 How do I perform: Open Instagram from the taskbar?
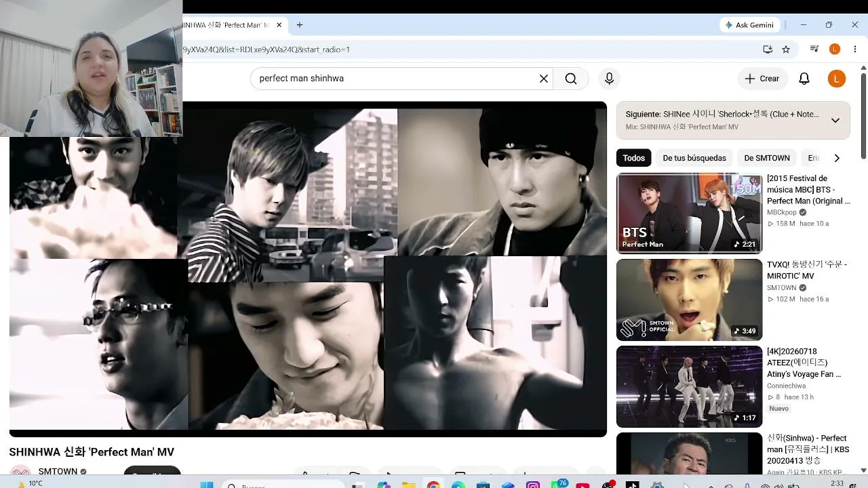(533, 485)
